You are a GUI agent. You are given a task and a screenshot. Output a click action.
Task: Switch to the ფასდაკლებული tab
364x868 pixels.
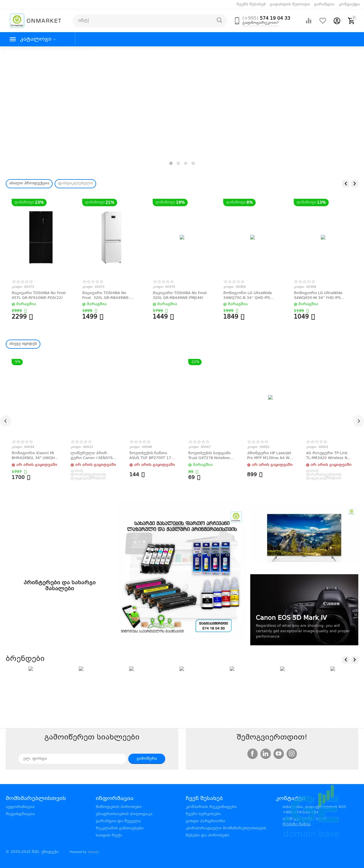(75, 183)
